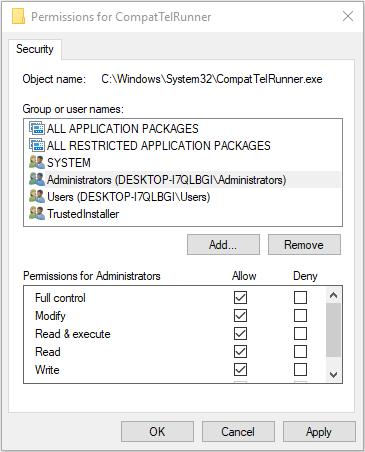Viewport: 365px width, 452px height.
Task: Check Deny for Write permission
Action: pyautogui.click(x=300, y=369)
